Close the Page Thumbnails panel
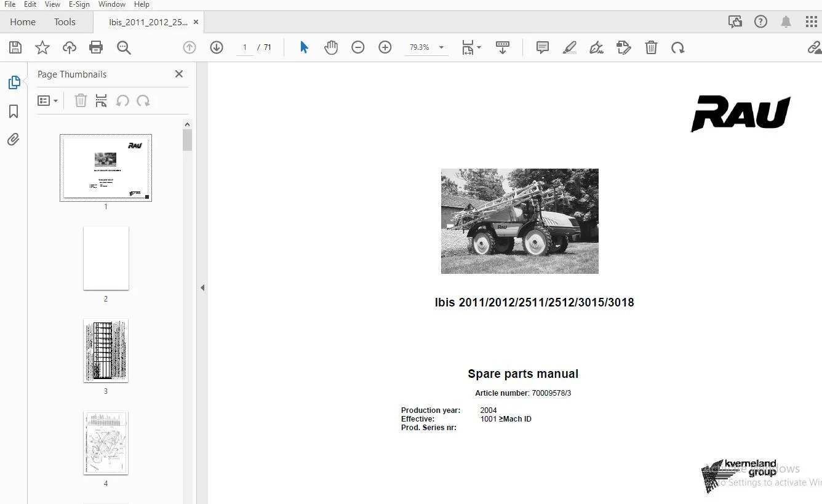 tap(179, 74)
